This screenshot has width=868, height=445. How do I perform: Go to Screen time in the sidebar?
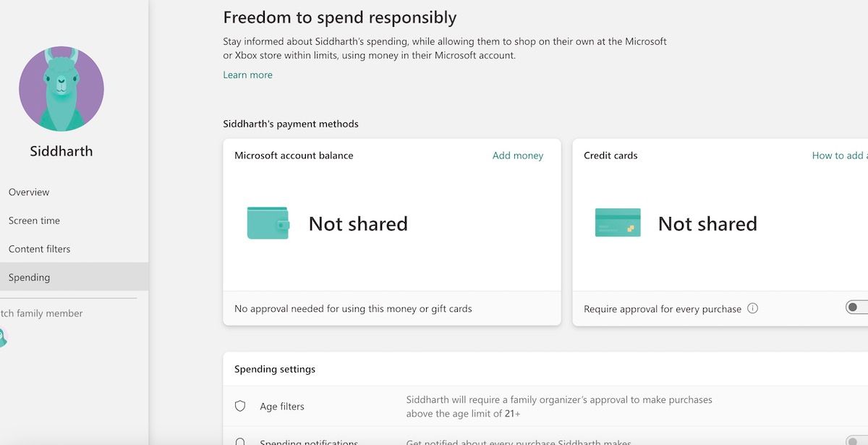[34, 221]
